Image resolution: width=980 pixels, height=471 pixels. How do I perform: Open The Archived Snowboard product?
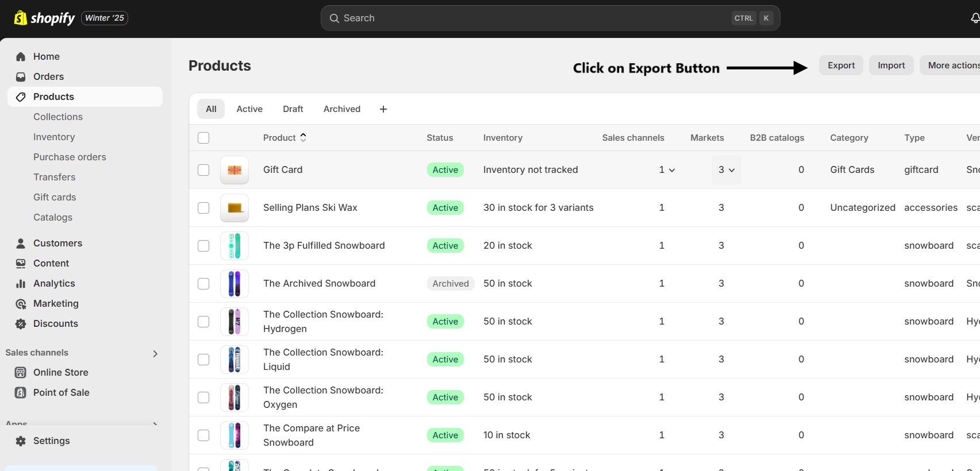click(319, 284)
